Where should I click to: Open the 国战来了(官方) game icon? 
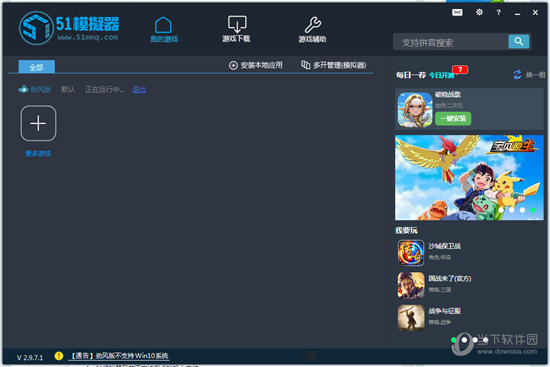[411, 285]
